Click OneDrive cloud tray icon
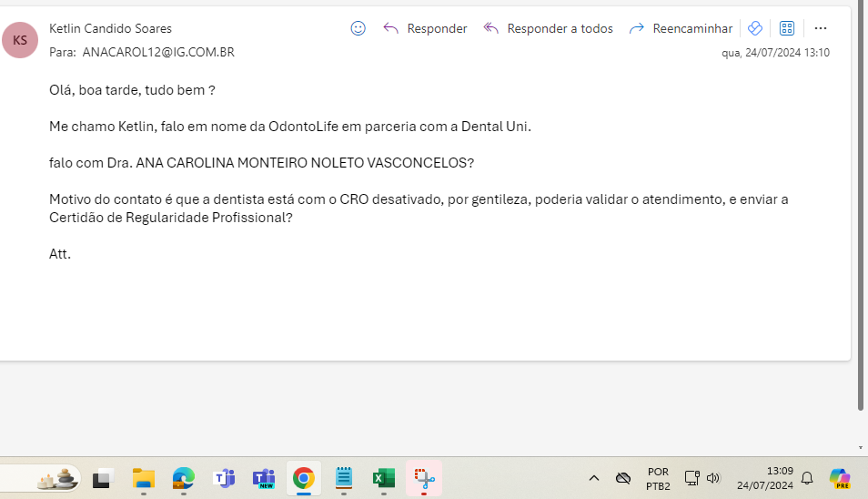 [623, 478]
